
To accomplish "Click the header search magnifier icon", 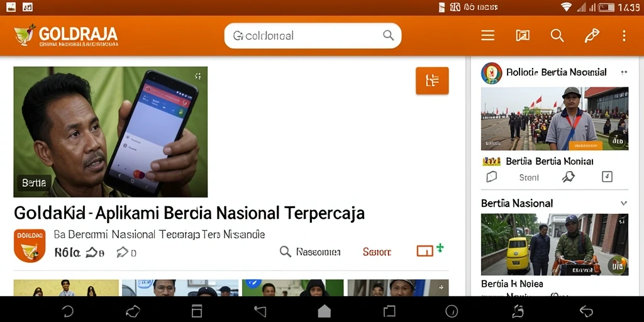I will [x=557, y=36].
